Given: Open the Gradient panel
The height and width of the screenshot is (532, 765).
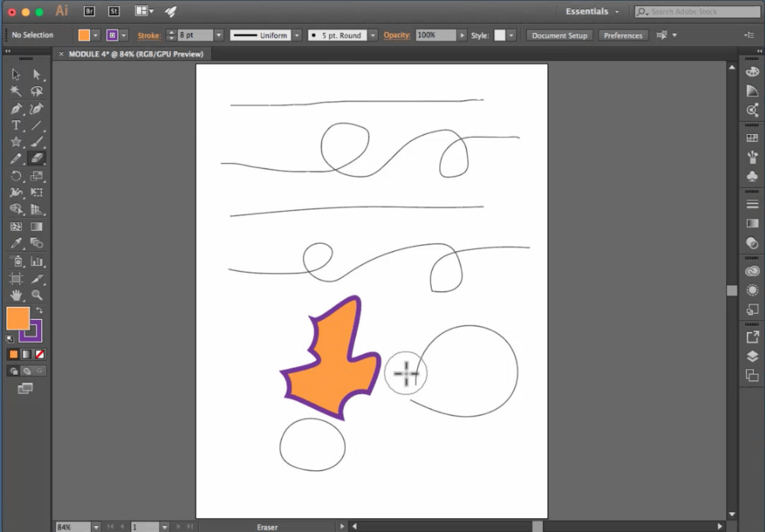Looking at the screenshot, I should pyautogui.click(x=752, y=223).
